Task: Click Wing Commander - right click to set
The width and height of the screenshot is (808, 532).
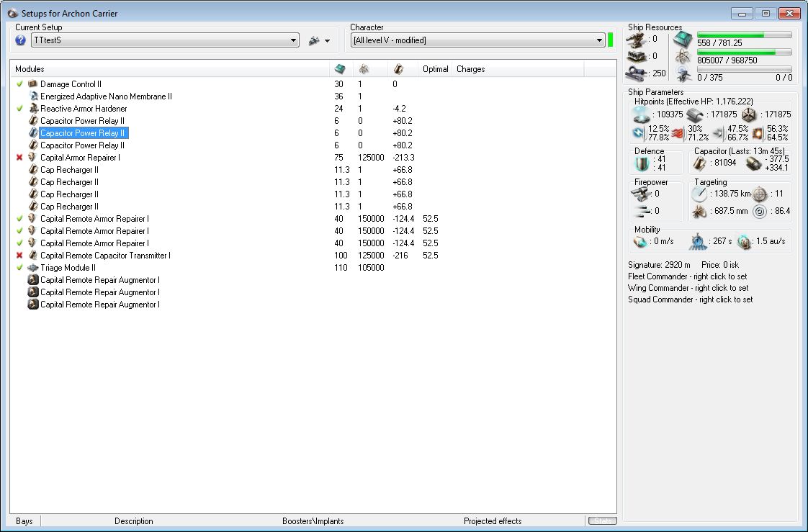Action: [688, 288]
